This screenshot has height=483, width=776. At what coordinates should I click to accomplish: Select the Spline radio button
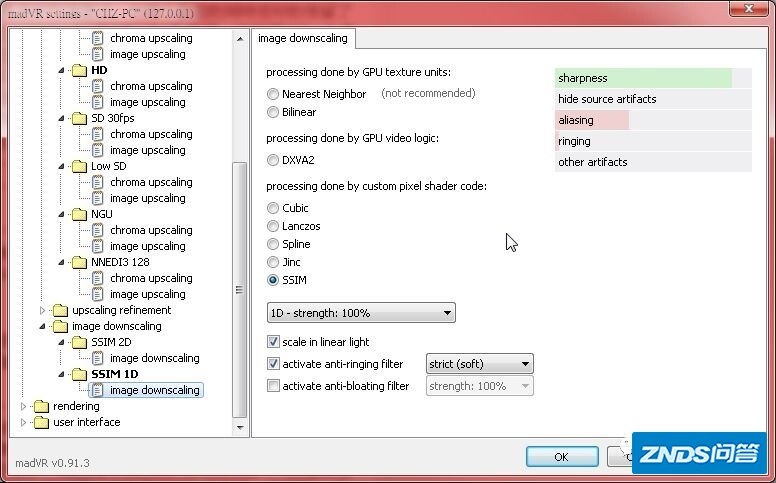pos(273,244)
